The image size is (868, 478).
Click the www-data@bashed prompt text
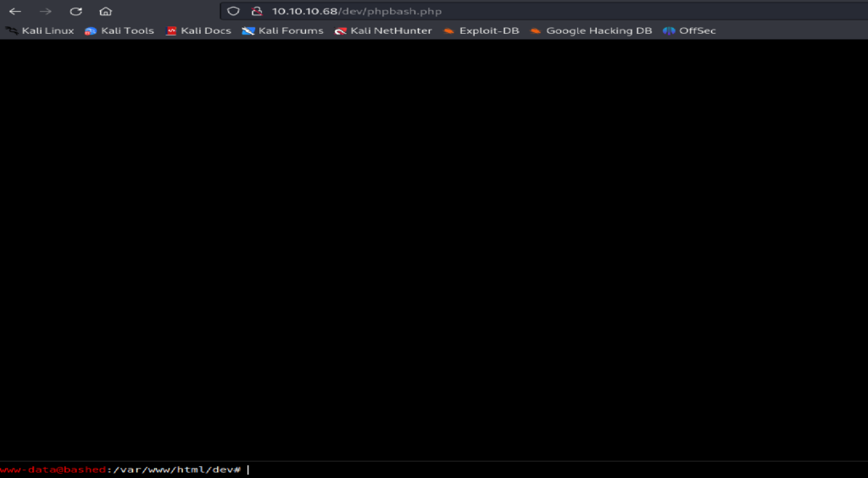[53, 470]
